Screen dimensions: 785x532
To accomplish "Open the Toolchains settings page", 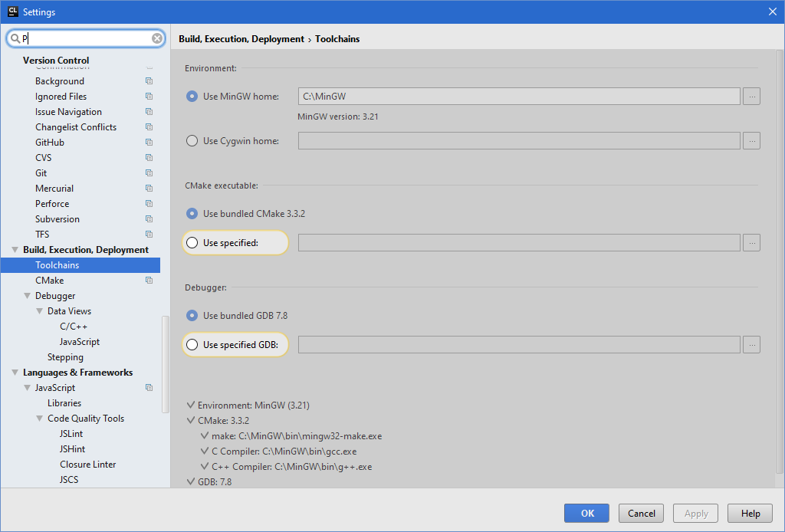I will [x=80, y=265].
